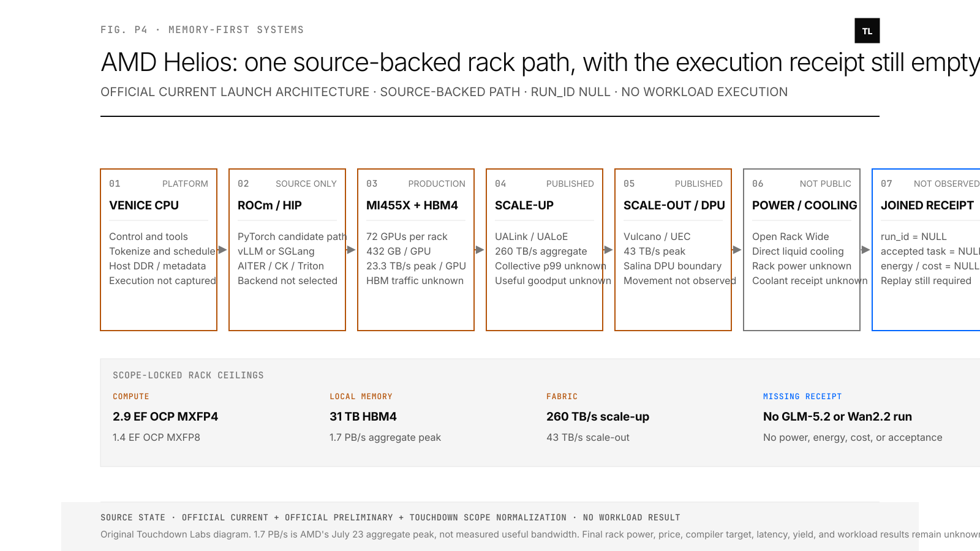980x551 pixels.
Task: Click '1.4 EF OCP MXFP8' value
Action: 156,437
